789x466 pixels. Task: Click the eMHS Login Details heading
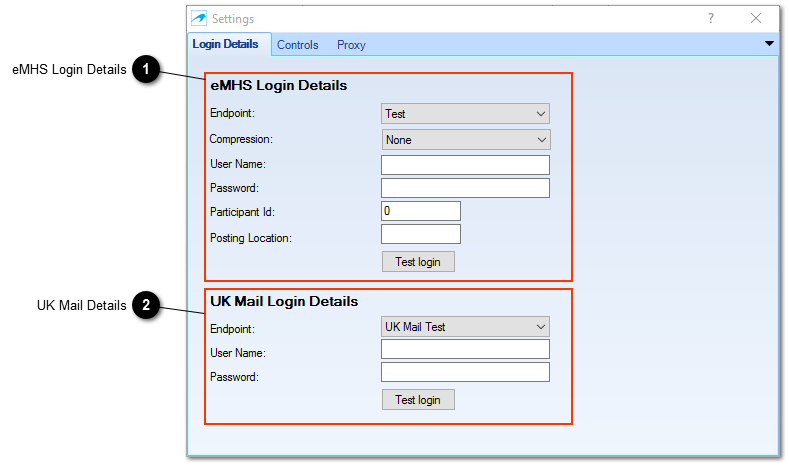click(279, 86)
